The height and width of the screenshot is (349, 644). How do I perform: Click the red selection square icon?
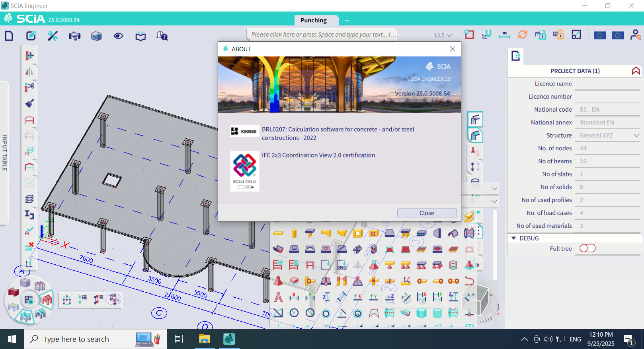469,35
